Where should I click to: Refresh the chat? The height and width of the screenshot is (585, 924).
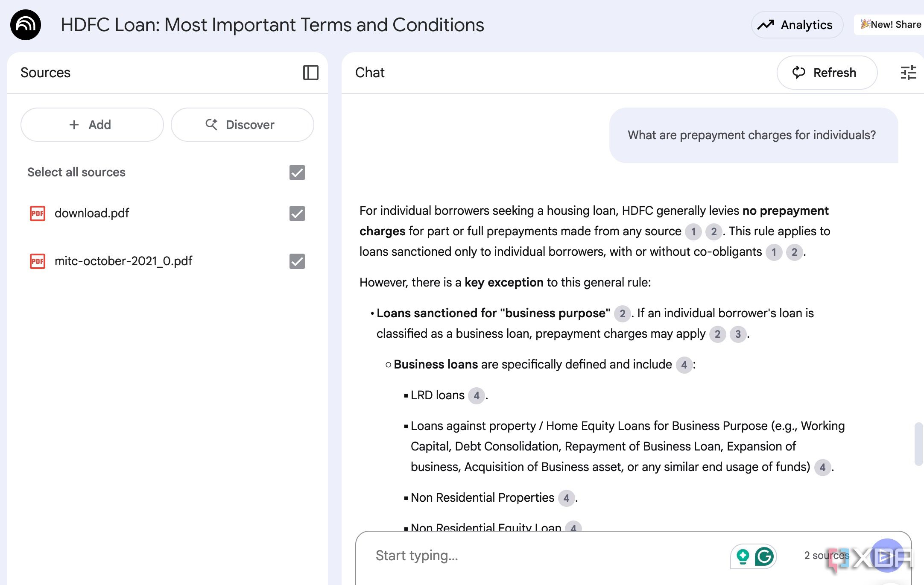click(827, 73)
